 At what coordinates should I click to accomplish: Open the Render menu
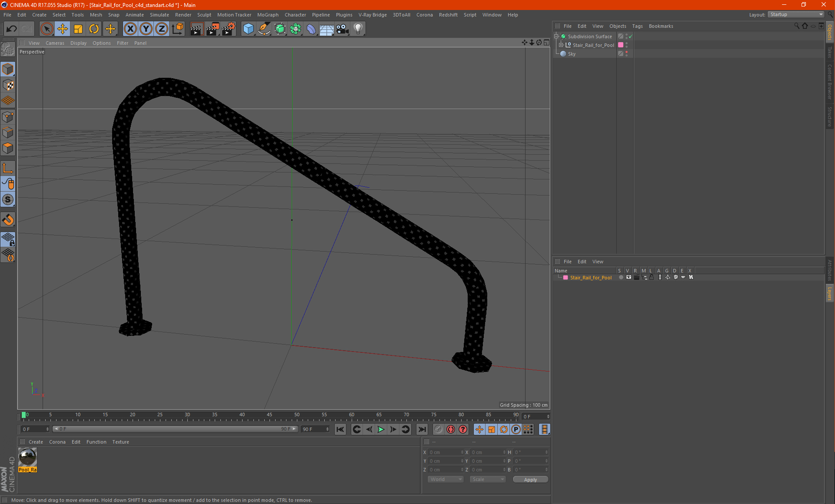183,15
